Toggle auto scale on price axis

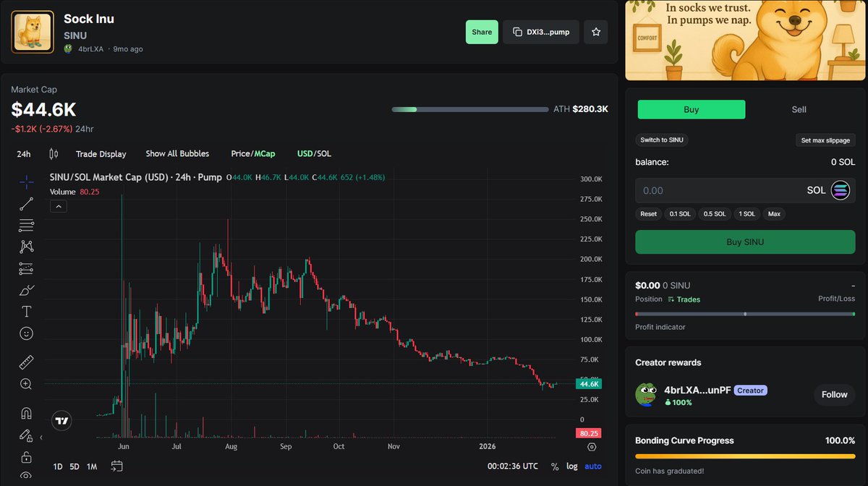click(x=593, y=466)
